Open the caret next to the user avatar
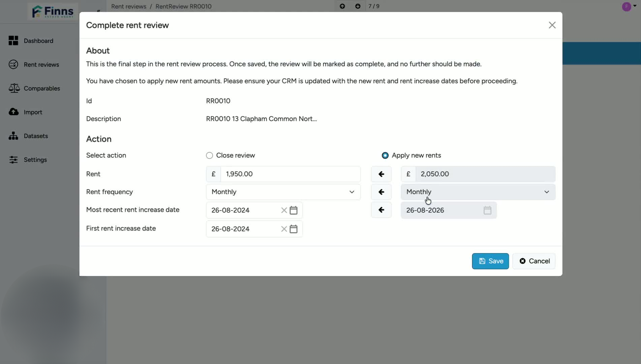This screenshot has height=364, width=641. coord(635,6)
